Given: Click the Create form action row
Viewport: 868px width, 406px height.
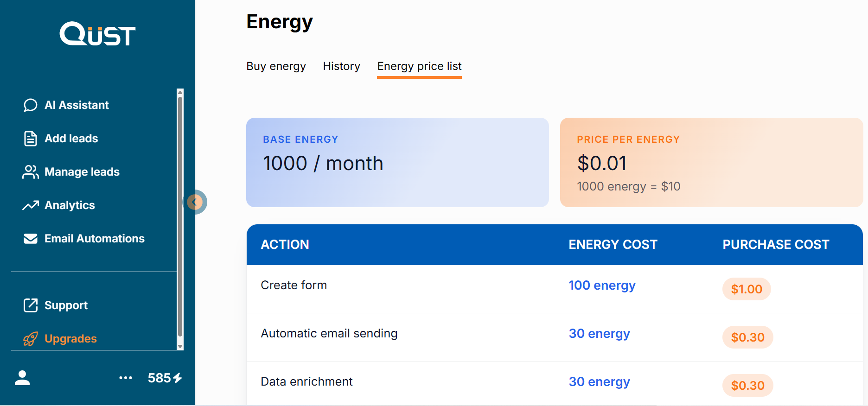Looking at the screenshot, I should (x=294, y=285).
